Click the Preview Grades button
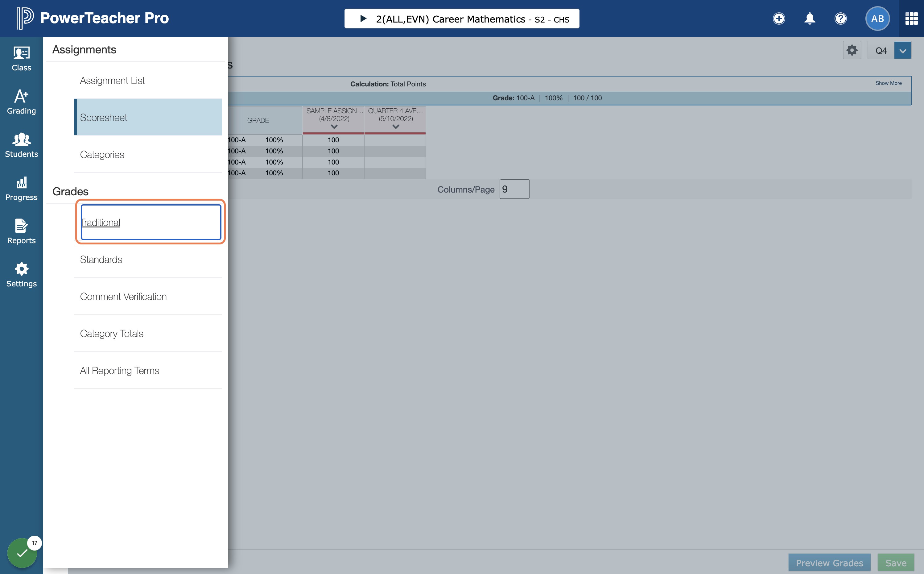 829,563
